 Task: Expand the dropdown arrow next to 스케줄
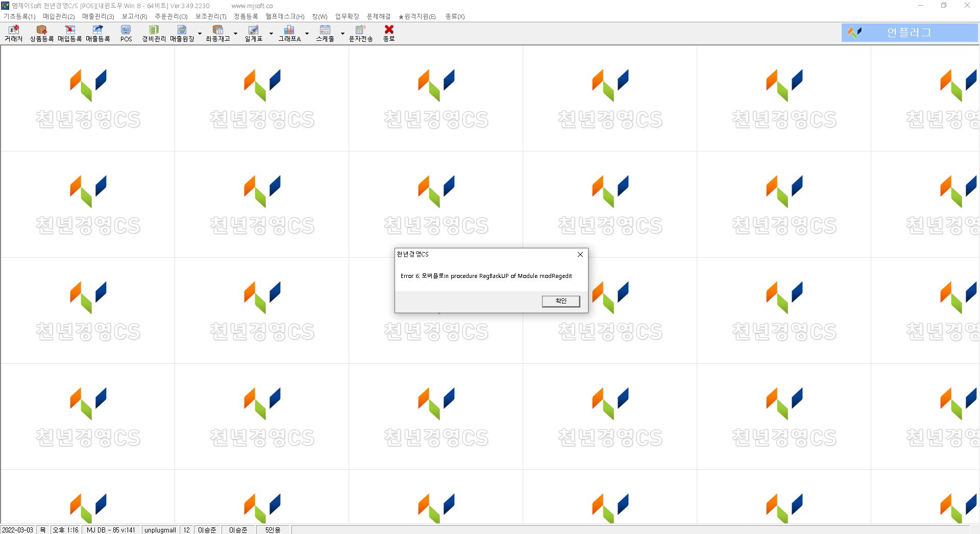coord(342,34)
